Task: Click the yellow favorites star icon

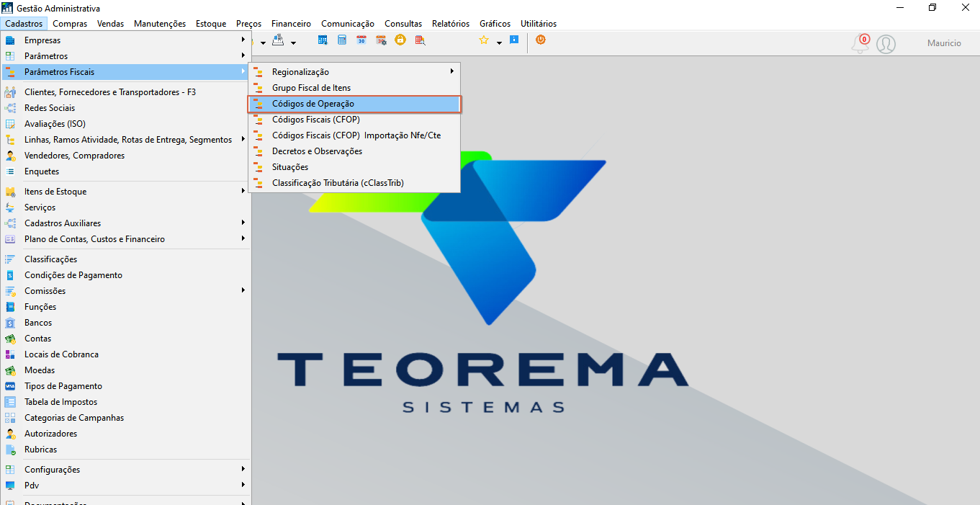Action: [x=484, y=40]
